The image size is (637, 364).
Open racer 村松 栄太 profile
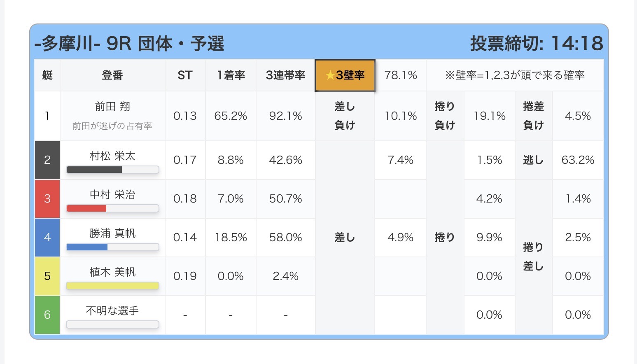click(112, 156)
